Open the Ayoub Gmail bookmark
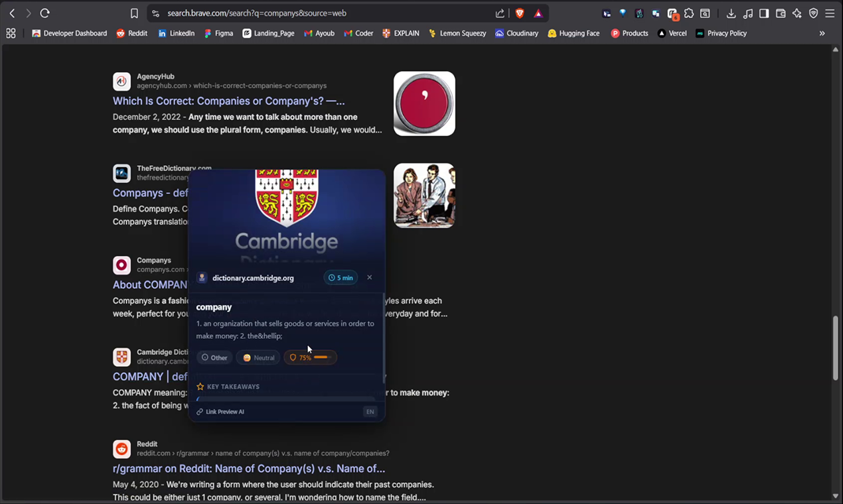 319,33
